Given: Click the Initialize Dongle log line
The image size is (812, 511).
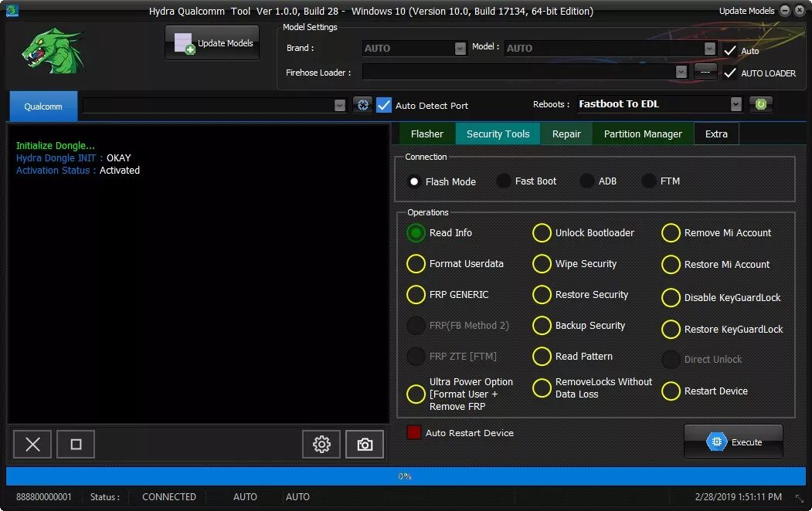Looking at the screenshot, I should click(56, 146).
